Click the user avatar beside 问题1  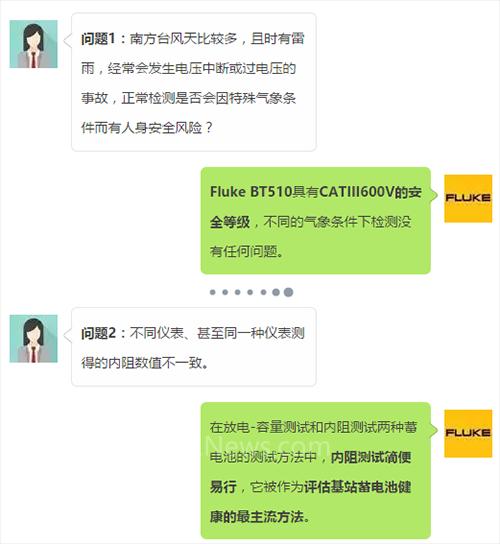33,44
